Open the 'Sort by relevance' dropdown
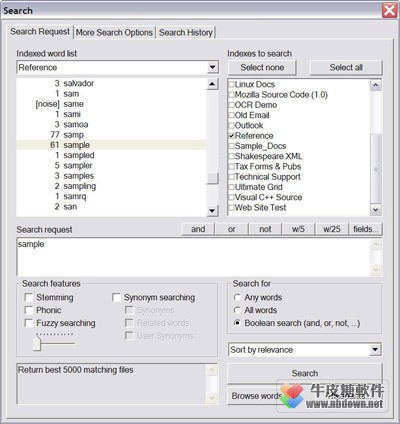 [x=375, y=350]
